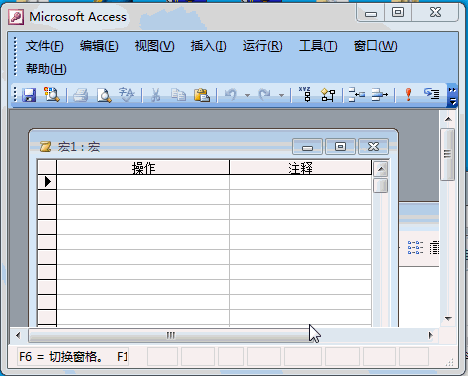Click the Insert Rows icon

click(356, 95)
